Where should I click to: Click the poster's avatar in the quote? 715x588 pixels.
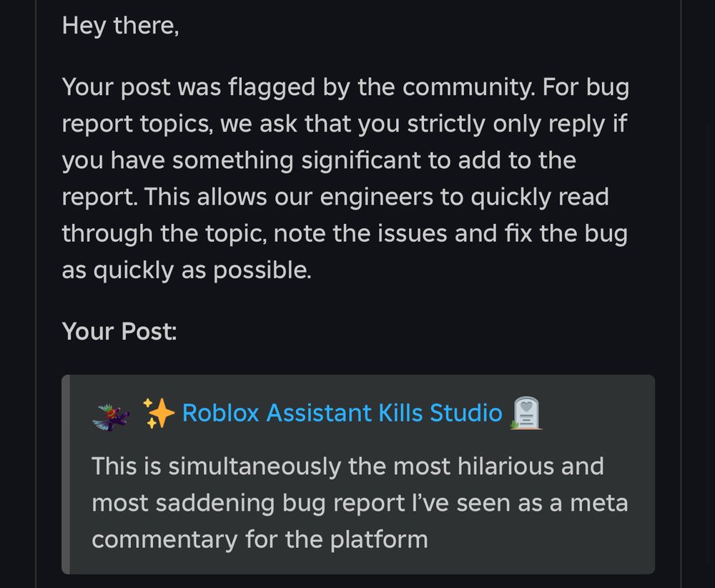(x=111, y=416)
